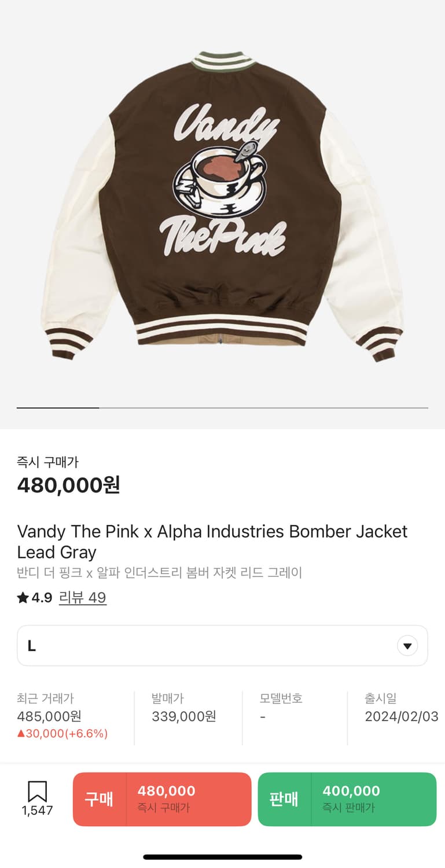
Task: Tap the red price increase triangle indicator
Action: [21, 734]
